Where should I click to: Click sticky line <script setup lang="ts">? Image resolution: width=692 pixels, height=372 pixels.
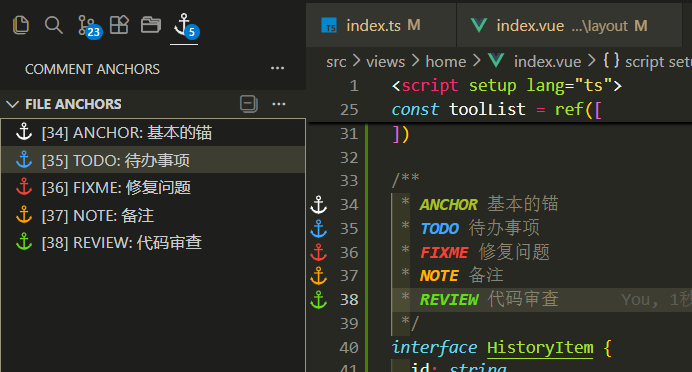tap(507, 85)
